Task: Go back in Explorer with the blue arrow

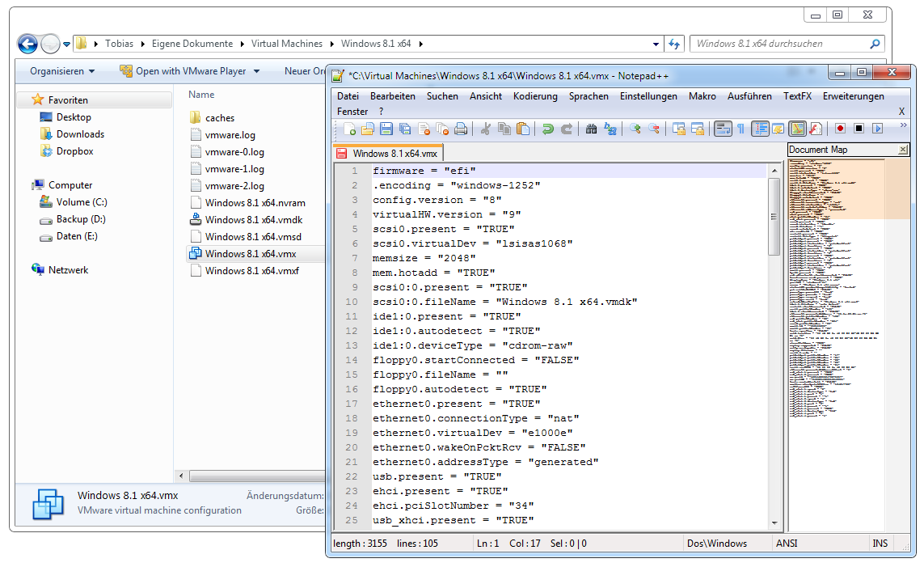Action: click(x=27, y=44)
